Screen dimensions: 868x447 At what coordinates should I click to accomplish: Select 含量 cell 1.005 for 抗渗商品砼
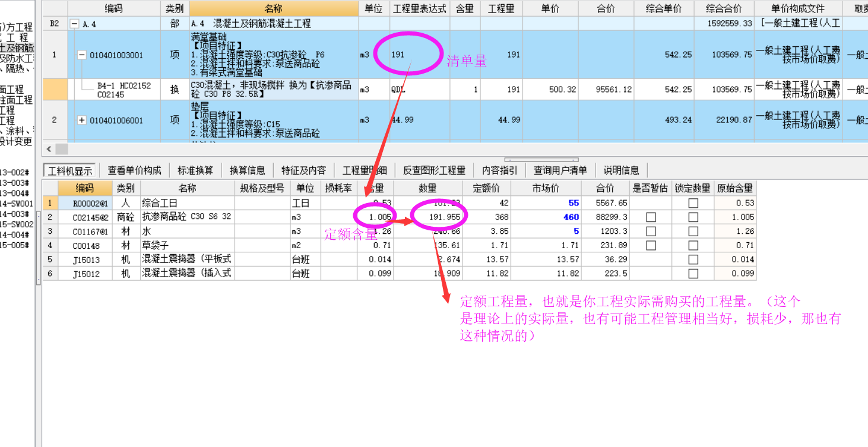click(x=375, y=217)
